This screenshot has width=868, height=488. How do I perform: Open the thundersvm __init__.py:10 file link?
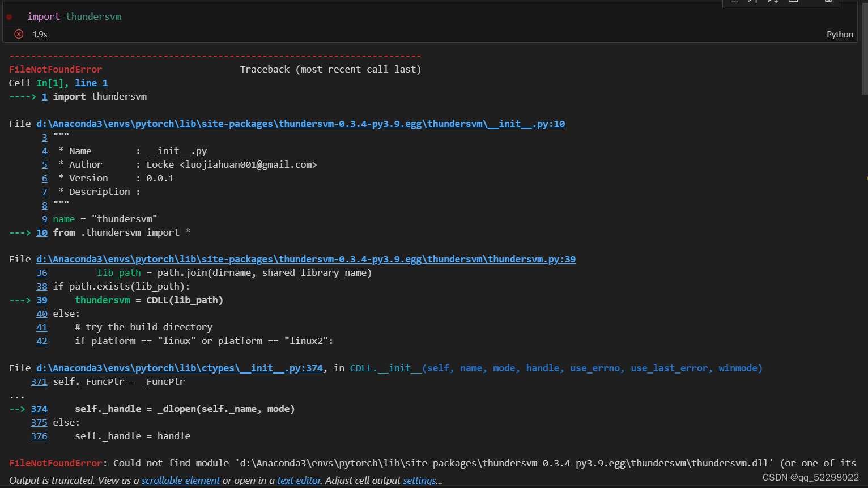coord(300,124)
